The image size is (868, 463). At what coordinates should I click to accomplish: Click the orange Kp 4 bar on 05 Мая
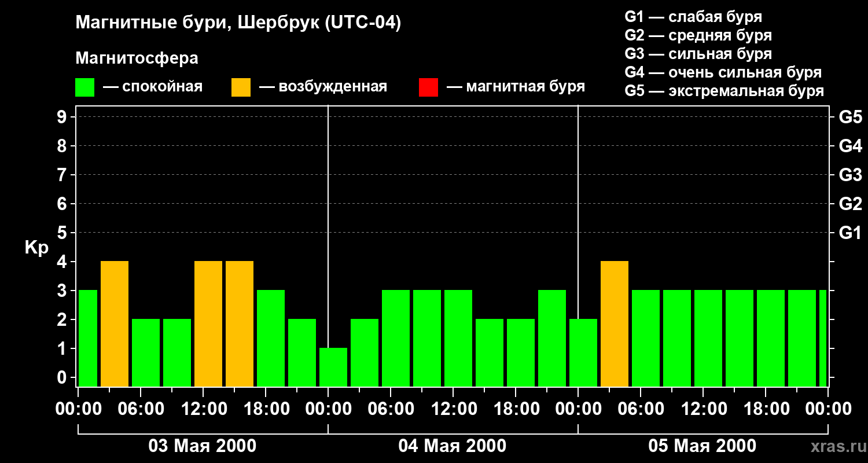click(x=615, y=324)
